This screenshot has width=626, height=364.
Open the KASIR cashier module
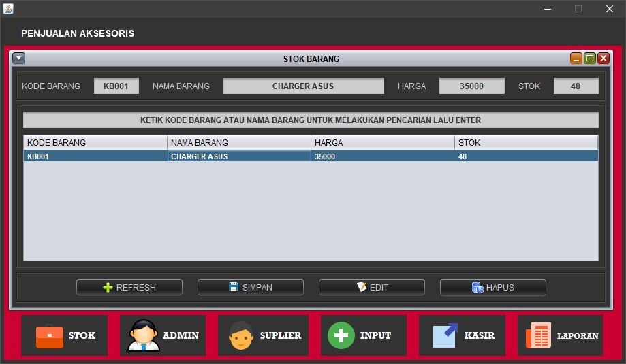[x=462, y=335]
